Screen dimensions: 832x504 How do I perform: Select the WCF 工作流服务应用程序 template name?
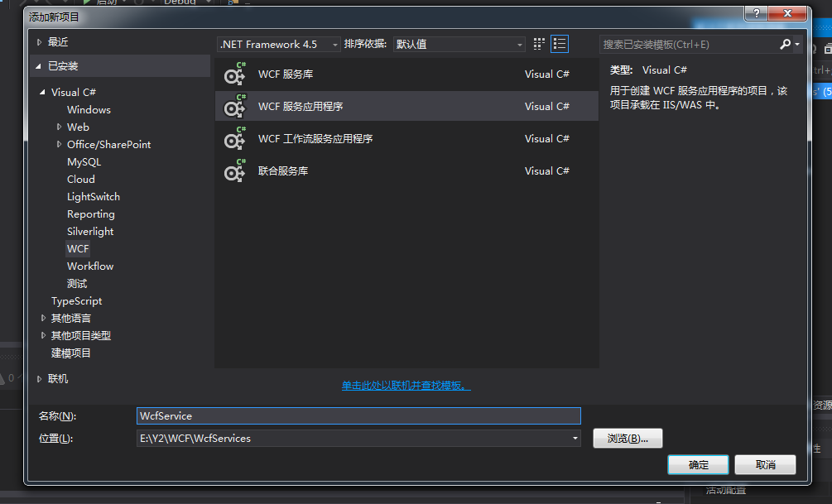(x=315, y=138)
